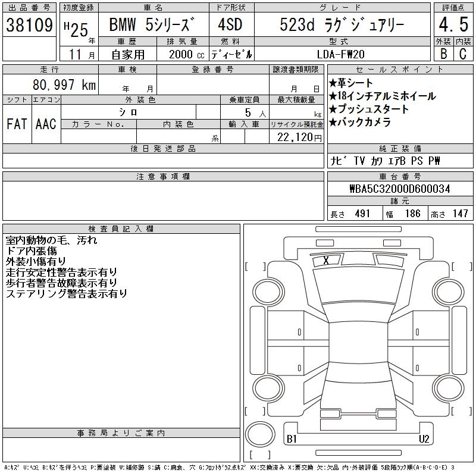Select the grade 523d ラグジュアリー

tap(342, 24)
